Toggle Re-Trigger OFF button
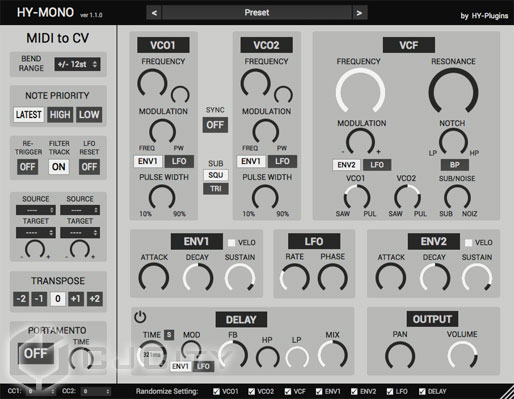The height and width of the screenshot is (399, 514). point(27,167)
